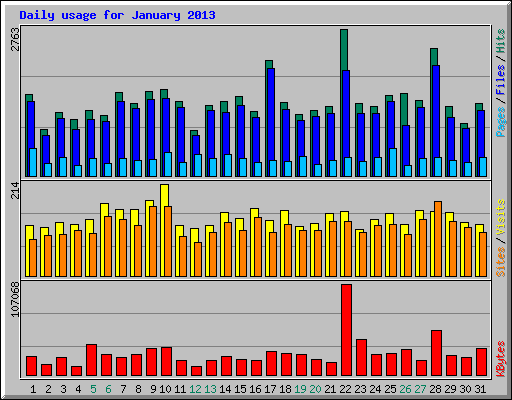Click the blue Files bar for day 17

[x=271, y=114]
